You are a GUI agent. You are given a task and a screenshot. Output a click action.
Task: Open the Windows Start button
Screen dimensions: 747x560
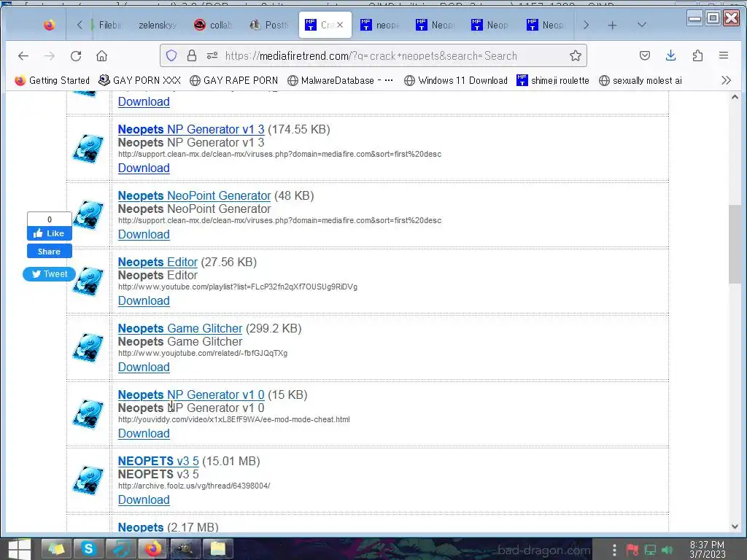coord(19,549)
